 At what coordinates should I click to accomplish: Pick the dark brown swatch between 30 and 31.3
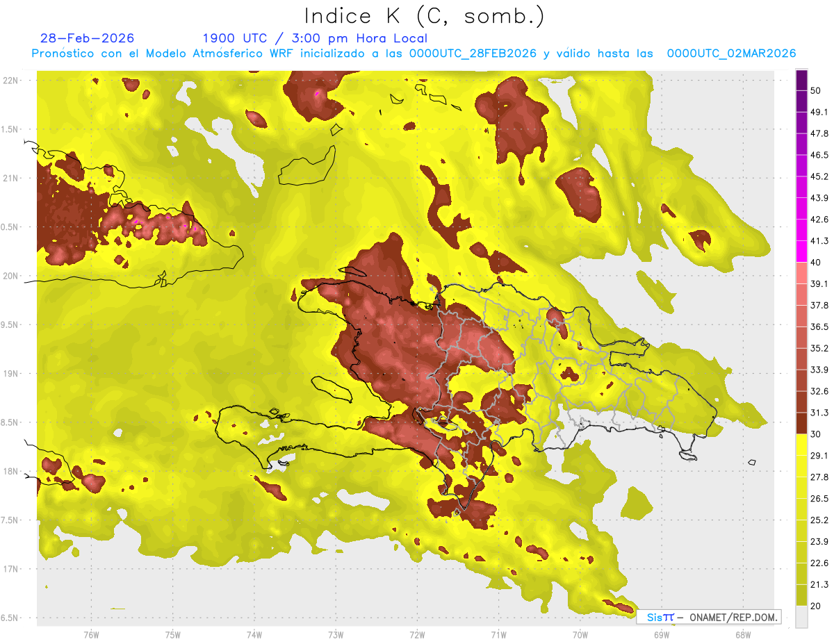[802, 424]
